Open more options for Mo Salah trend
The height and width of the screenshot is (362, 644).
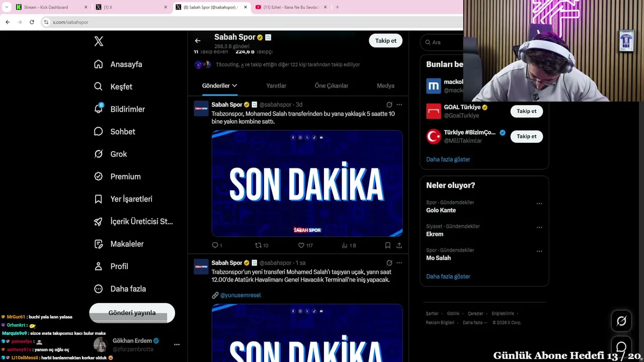coord(539,251)
